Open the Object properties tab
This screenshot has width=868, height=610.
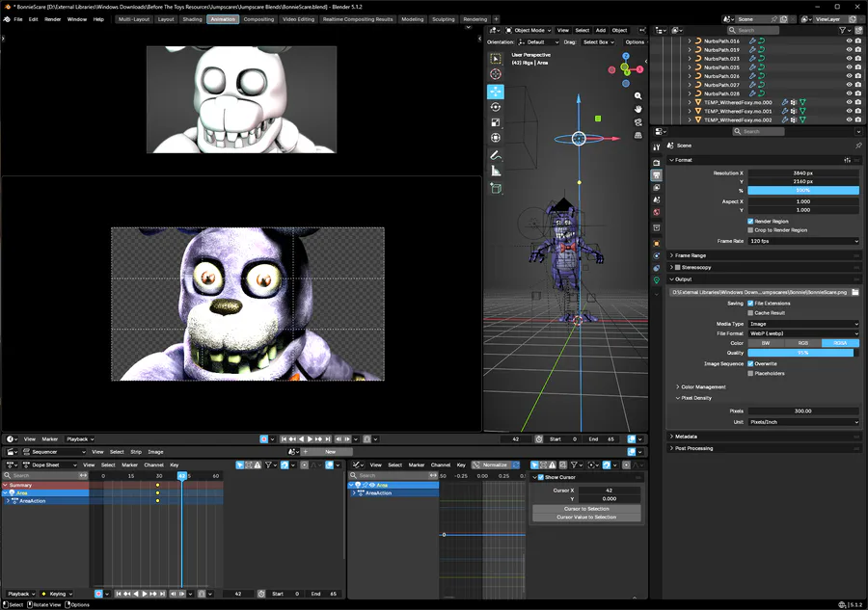(x=657, y=244)
